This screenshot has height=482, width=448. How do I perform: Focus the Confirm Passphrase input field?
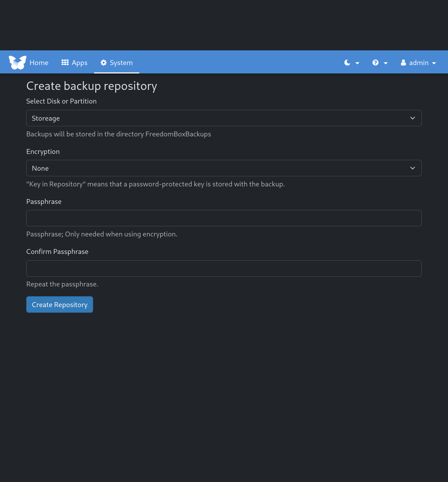tap(224, 268)
